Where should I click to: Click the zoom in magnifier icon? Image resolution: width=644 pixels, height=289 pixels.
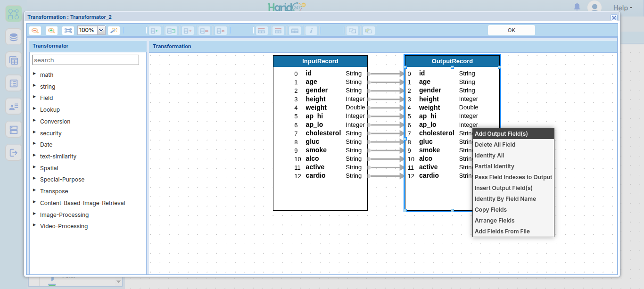coord(51,30)
